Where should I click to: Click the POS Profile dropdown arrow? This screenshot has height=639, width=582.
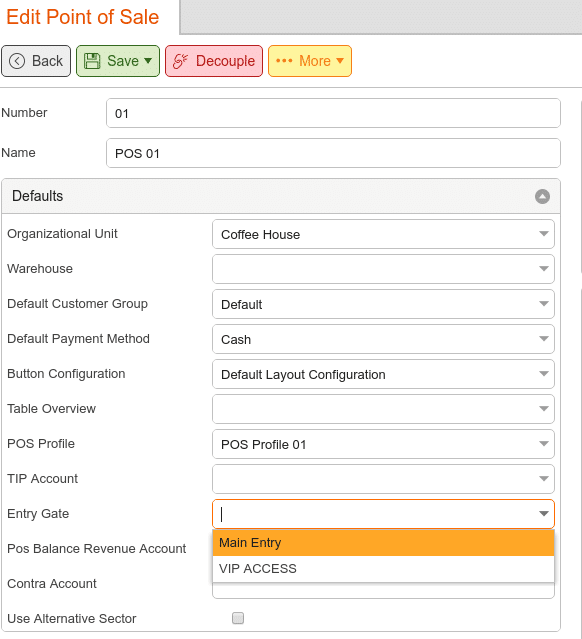coord(543,444)
